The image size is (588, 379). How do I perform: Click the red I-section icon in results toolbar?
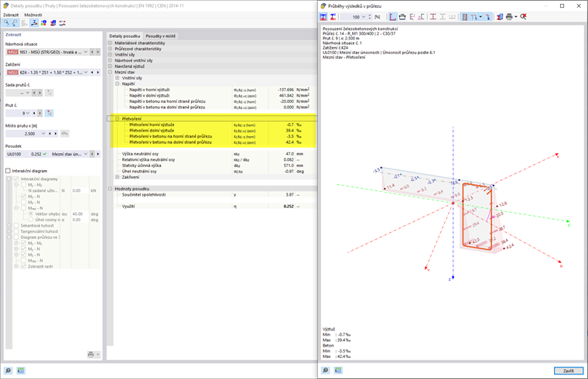coord(433,16)
